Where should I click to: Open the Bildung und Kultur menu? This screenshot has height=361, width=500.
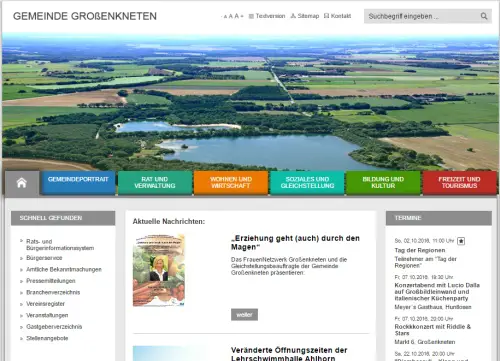click(x=383, y=182)
